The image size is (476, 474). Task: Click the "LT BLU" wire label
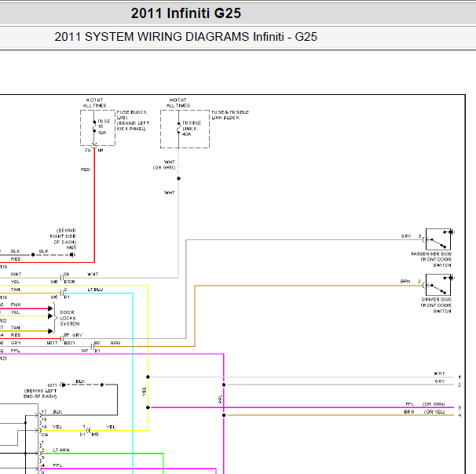95,290
